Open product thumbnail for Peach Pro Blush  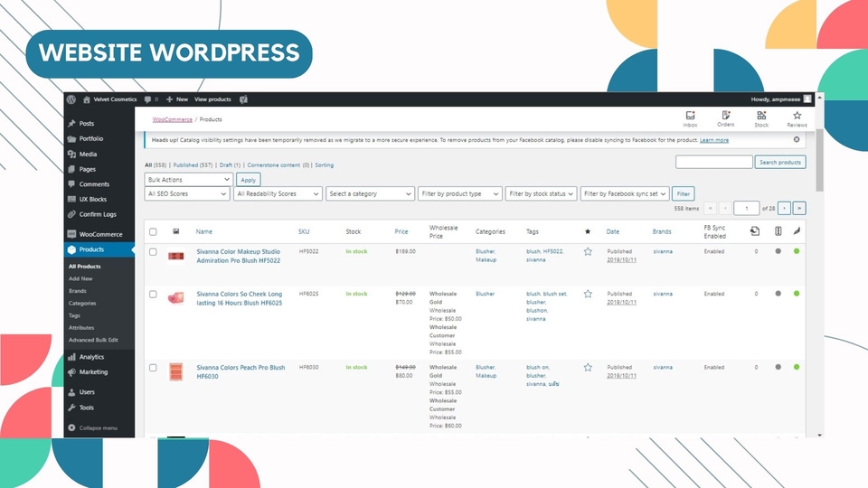pyautogui.click(x=176, y=371)
